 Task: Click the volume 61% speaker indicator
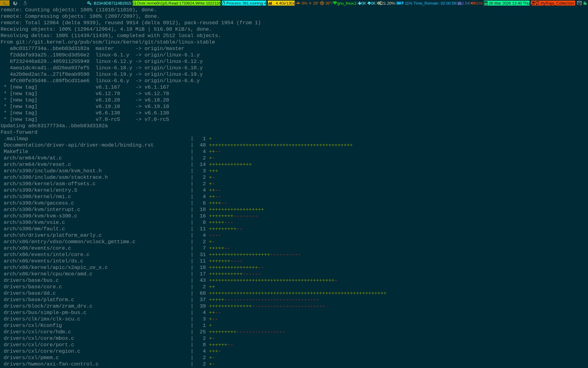point(476,3)
